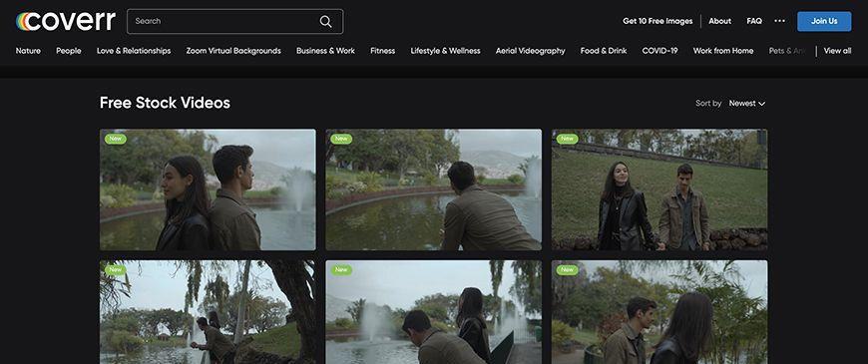The image size is (868, 364).
Task: Open video of couple beside two fountains
Action: tap(433, 312)
